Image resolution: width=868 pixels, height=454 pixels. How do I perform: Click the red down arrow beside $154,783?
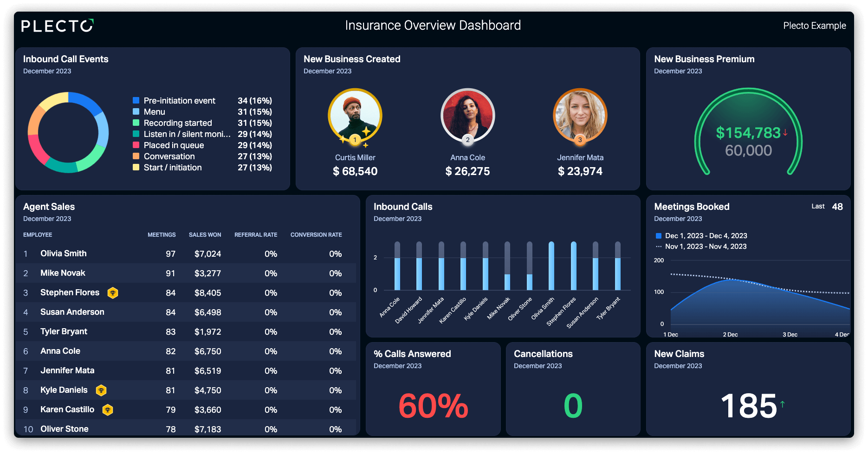tap(785, 132)
